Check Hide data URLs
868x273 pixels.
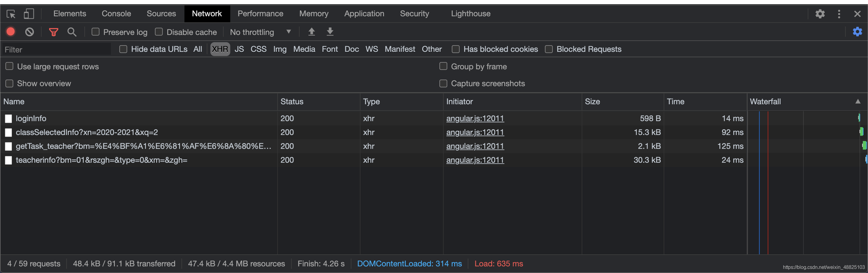pos(123,49)
